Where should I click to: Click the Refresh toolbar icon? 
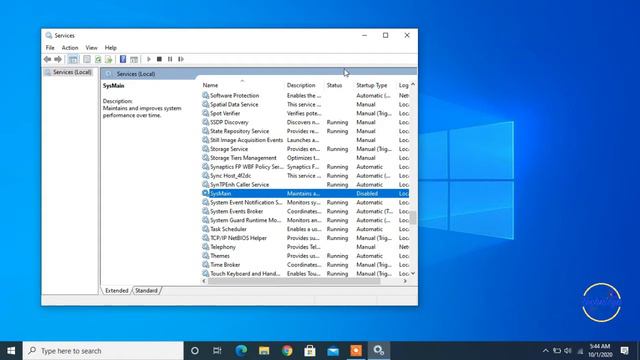(x=98, y=59)
